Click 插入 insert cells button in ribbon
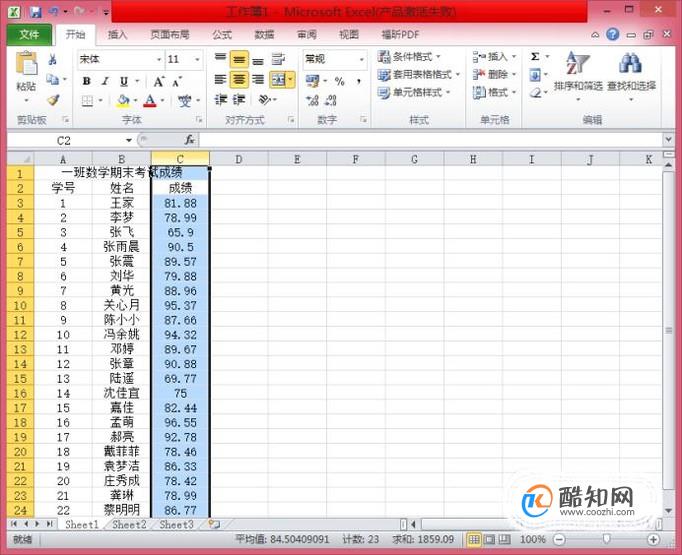 click(494, 57)
